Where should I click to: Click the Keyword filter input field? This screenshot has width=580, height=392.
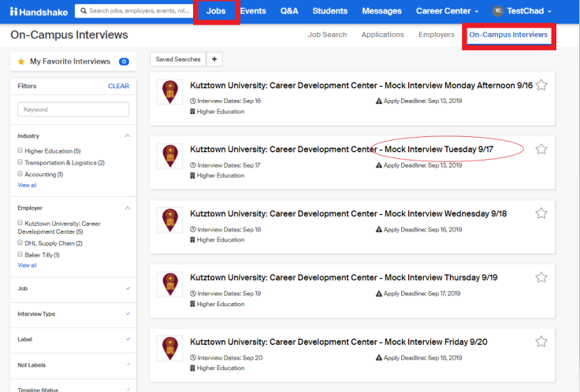73,109
